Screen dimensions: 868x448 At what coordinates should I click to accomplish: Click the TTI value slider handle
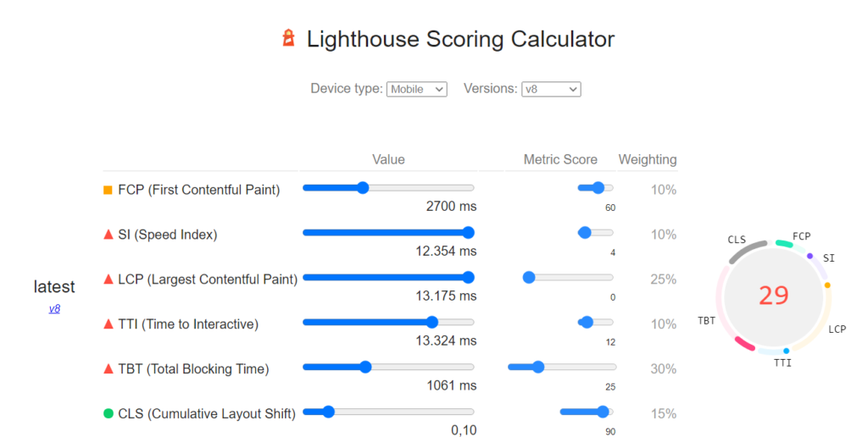(432, 322)
